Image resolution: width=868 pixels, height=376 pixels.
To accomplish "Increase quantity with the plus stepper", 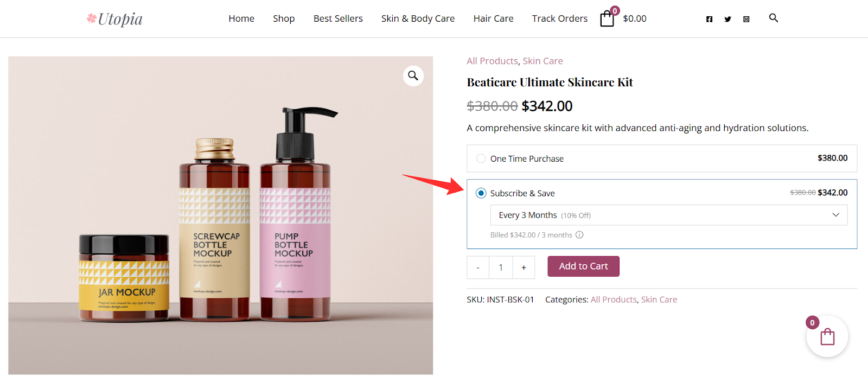I will [523, 267].
